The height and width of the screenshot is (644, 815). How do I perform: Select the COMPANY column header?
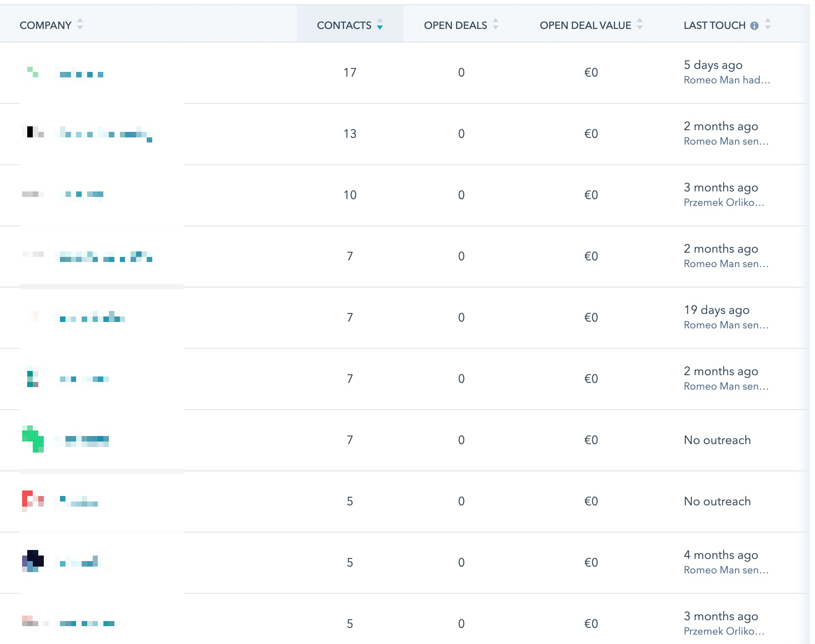point(46,25)
